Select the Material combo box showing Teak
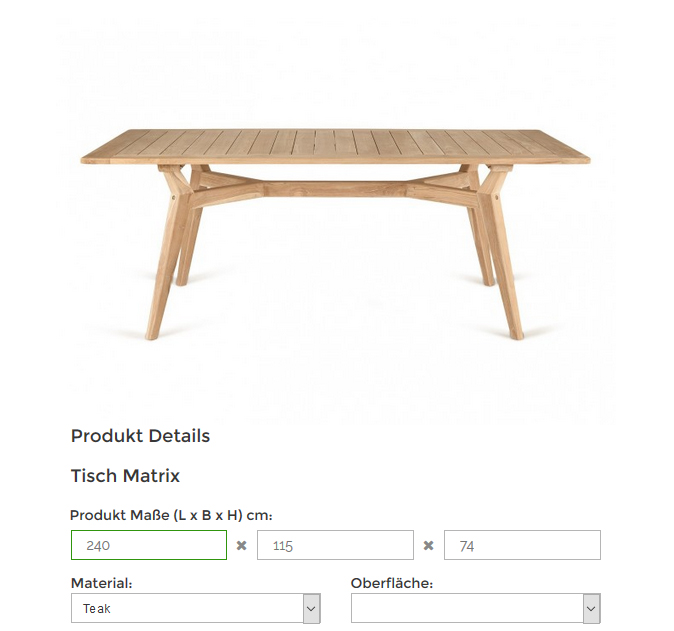 click(196, 608)
